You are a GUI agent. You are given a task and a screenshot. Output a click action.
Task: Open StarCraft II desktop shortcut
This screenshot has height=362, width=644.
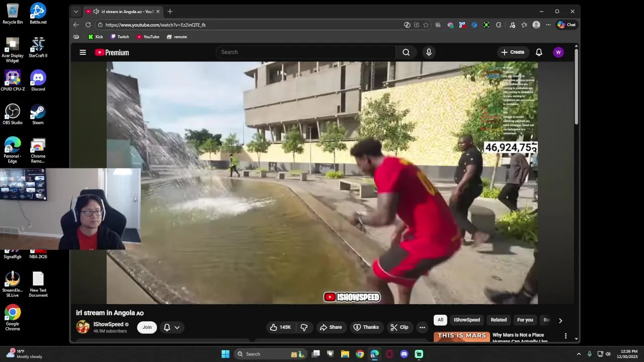click(x=38, y=48)
